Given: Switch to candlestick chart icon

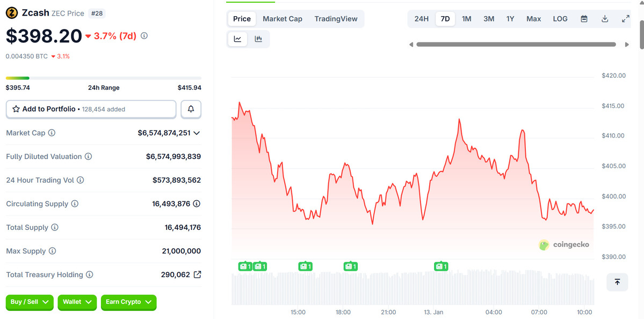Looking at the screenshot, I should coord(258,39).
